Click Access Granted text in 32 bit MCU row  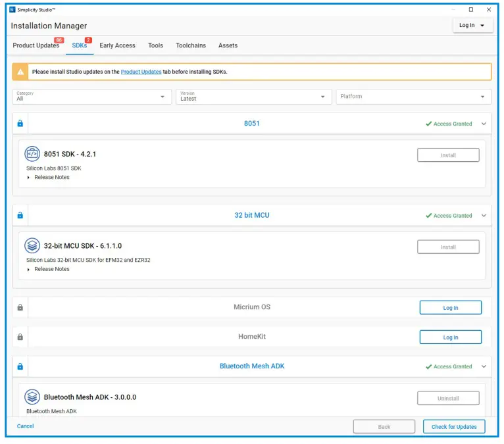tap(453, 216)
